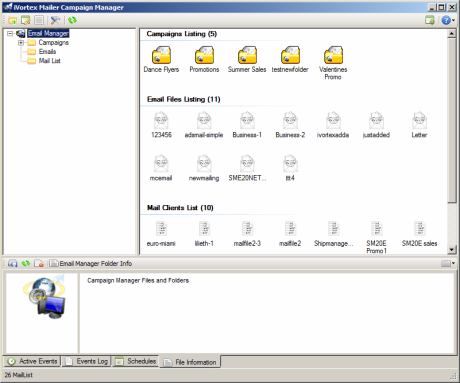Expand the Campaigns tree node
This screenshot has width=460, height=383.
click(x=21, y=43)
